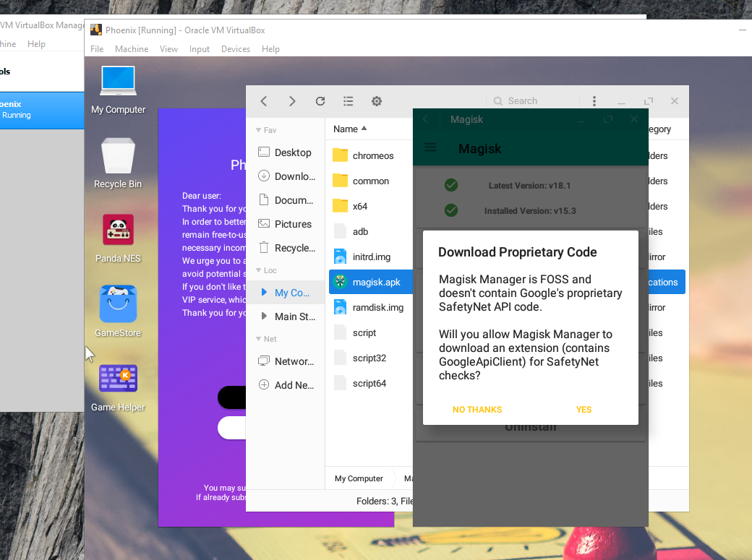Decline download with NO THANKS
752x560 pixels.
(477, 410)
